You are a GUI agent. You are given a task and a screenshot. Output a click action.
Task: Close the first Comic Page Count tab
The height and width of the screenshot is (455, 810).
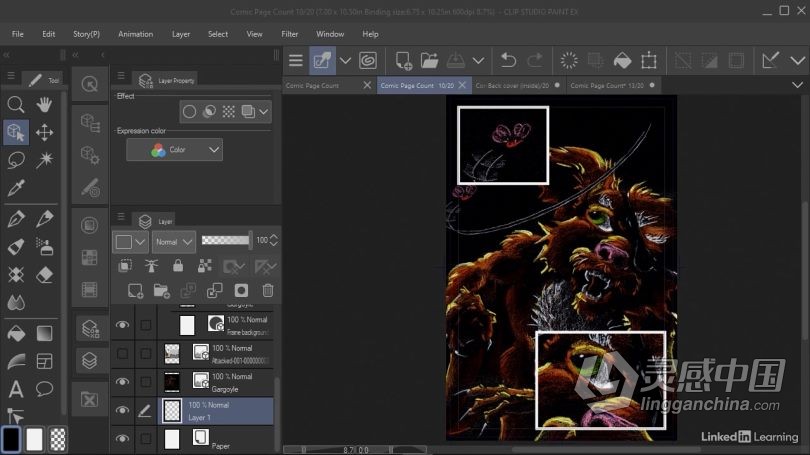pyautogui.click(x=367, y=85)
